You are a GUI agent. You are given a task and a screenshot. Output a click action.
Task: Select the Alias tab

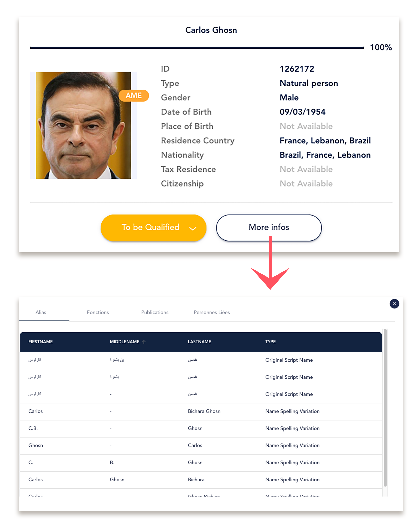pos(41,312)
